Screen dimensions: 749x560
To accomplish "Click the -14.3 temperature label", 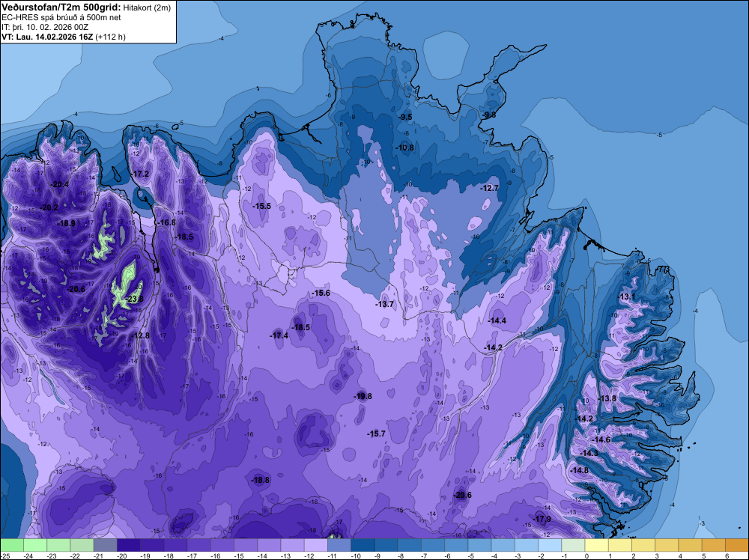I will [589, 453].
